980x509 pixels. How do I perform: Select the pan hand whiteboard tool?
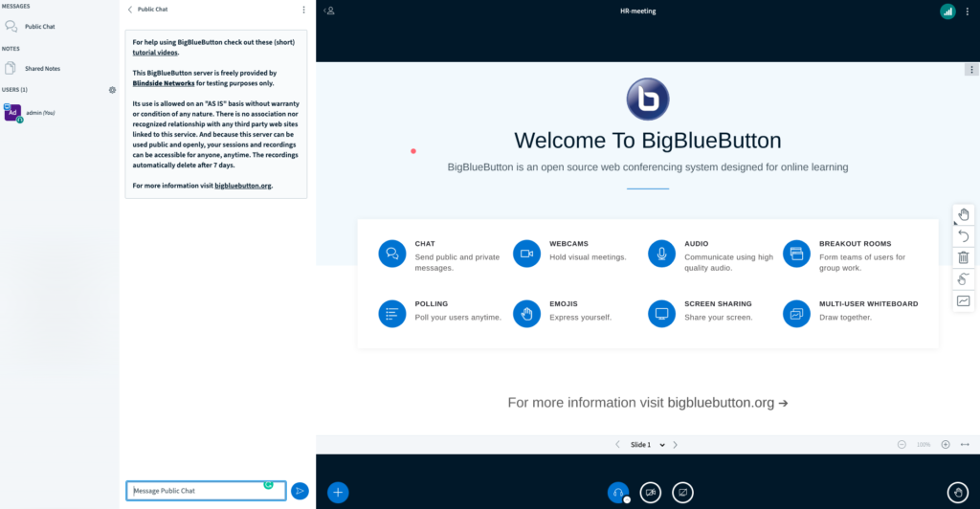[963, 214]
